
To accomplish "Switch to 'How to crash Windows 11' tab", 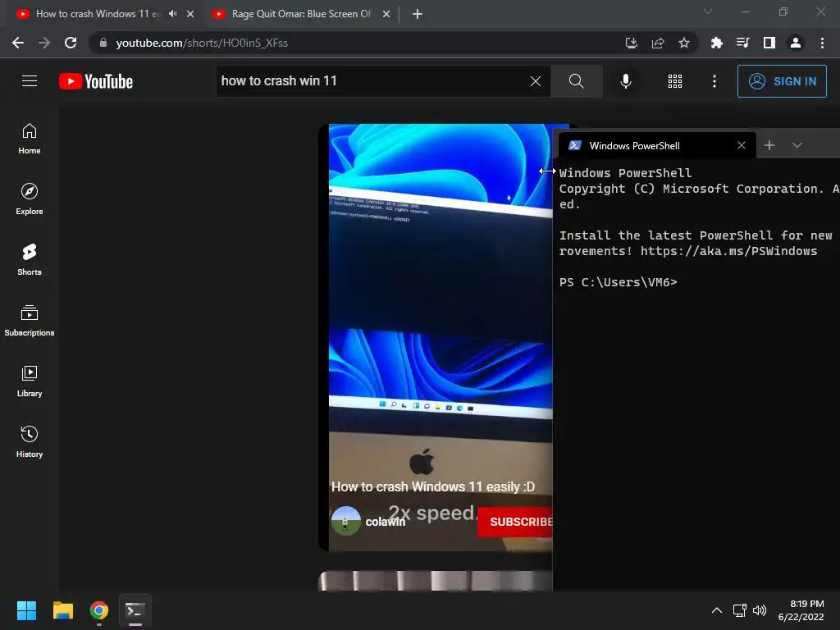I will point(98,14).
